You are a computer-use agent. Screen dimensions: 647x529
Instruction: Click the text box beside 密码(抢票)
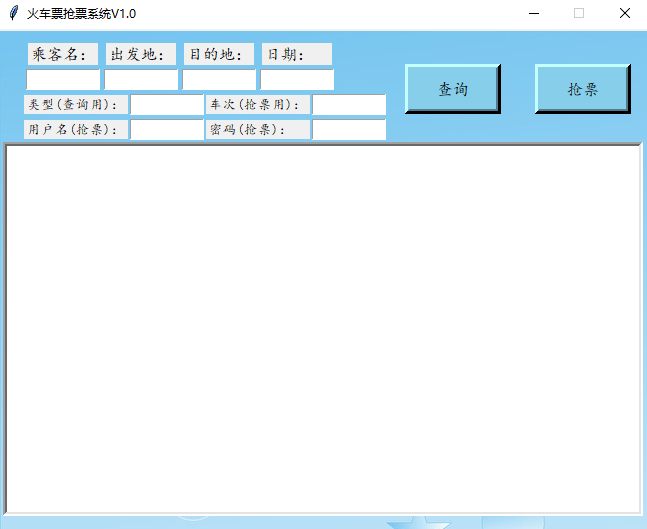tap(349, 129)
